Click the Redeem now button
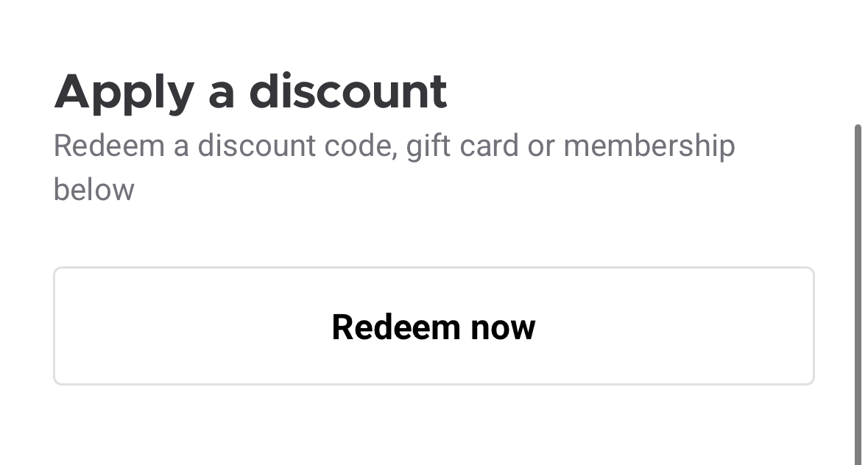868x465 pixels. pos(434,326)
